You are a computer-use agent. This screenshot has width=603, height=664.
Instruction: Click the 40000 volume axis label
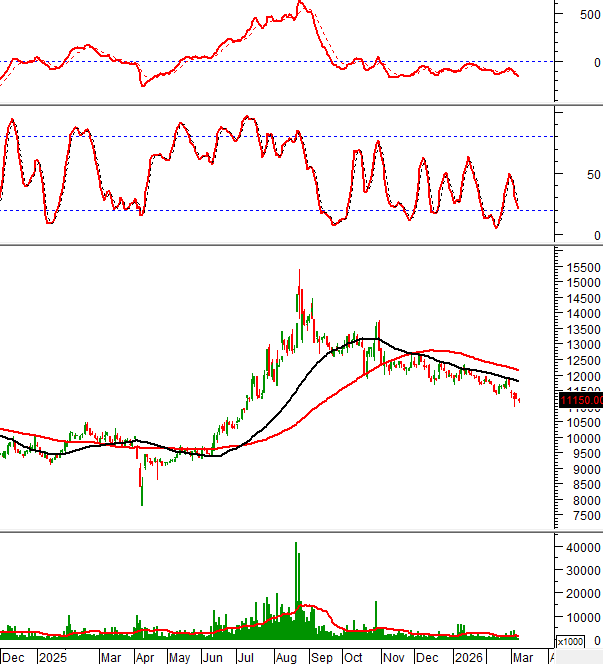580,548
